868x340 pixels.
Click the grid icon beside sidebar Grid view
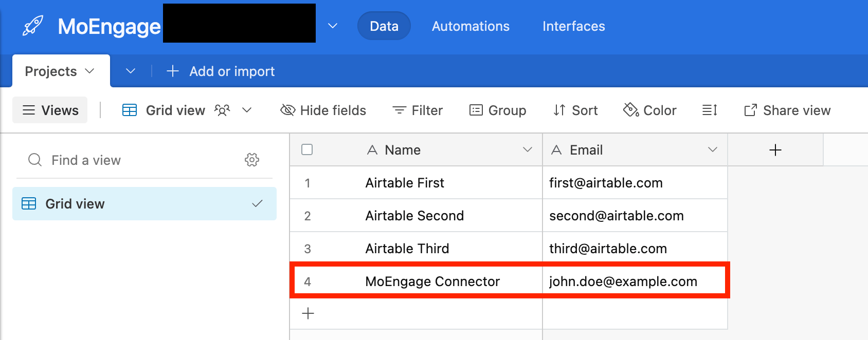[x=29, y=203]
